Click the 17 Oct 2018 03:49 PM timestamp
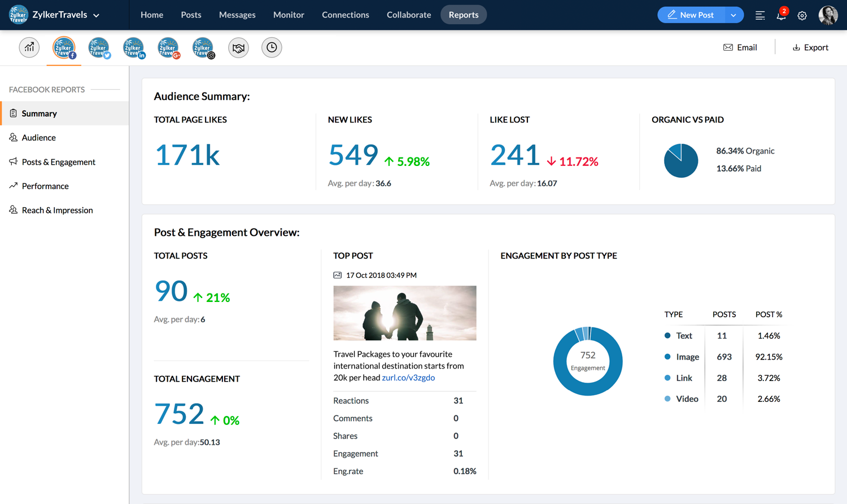This screenshot has width=847, height=504. coord(381,275)
